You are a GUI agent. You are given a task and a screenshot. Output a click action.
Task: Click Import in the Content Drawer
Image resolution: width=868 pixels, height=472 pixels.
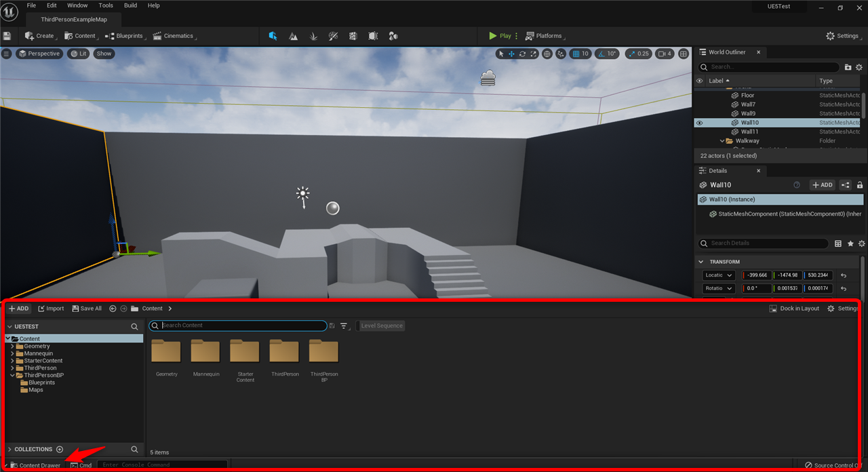click(51, 309)
